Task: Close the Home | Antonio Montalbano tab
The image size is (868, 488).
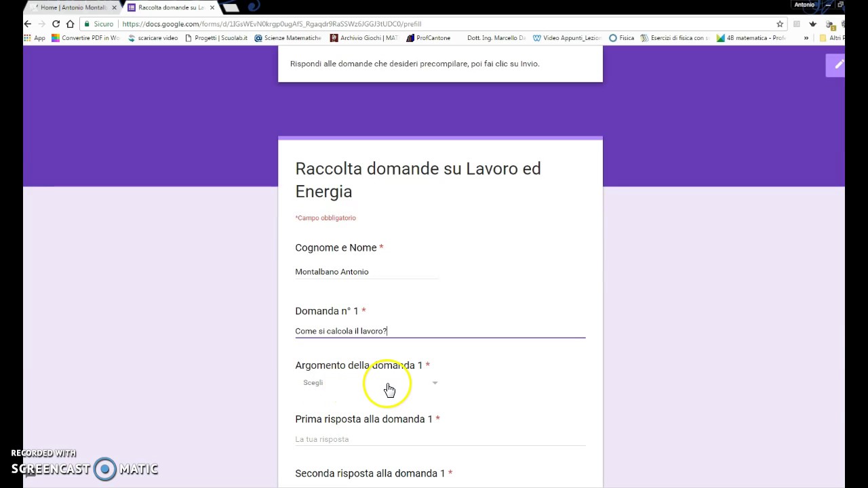Action: 114,7
